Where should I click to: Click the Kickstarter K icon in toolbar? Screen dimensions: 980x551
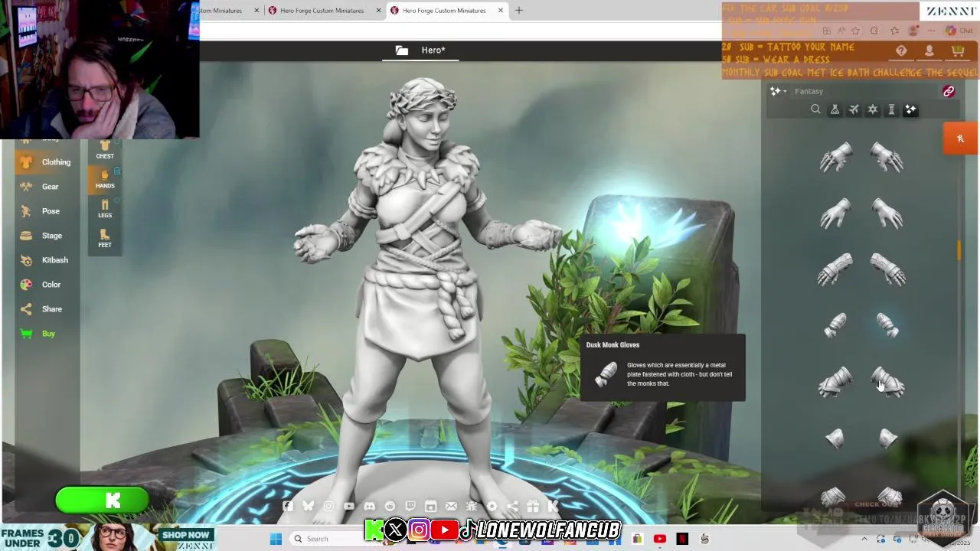pyautogui.click(x=553, y=506)
